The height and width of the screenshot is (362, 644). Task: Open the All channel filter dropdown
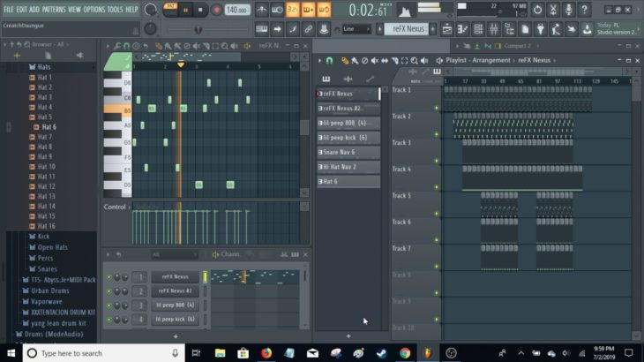[x=174, y=255]
